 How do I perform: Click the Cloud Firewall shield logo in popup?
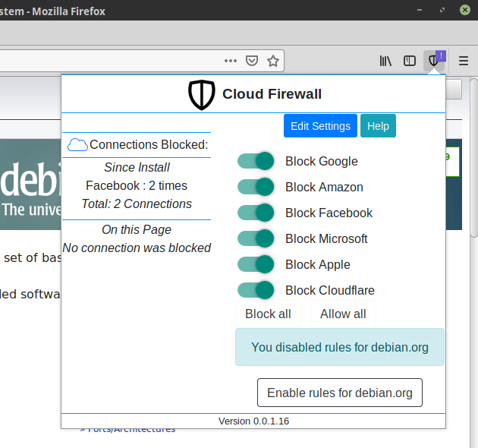[202, 95]
